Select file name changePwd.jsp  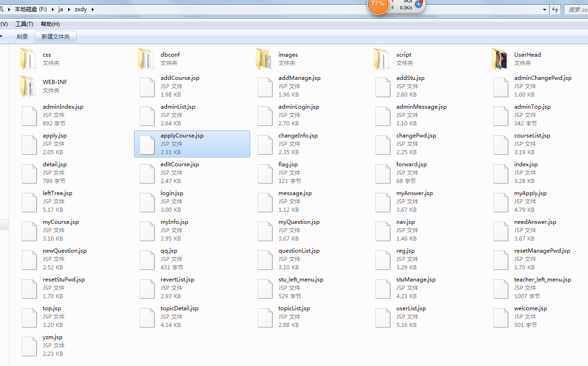pos(416,136)
